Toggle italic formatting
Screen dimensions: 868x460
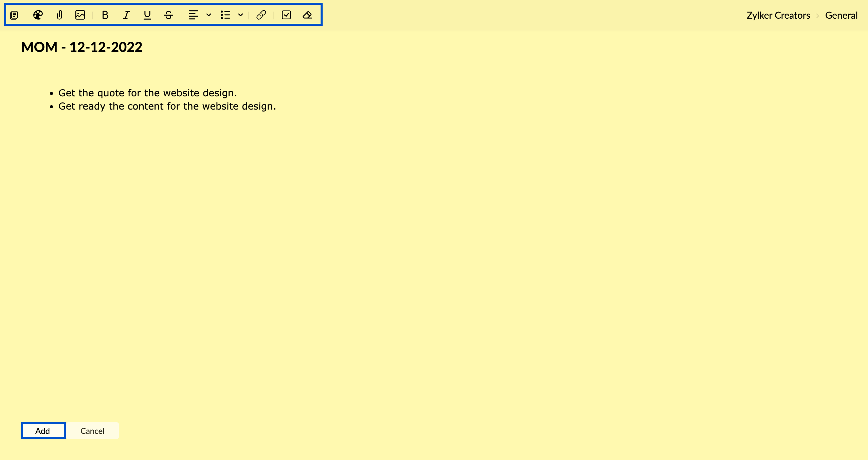pos(126,15)
